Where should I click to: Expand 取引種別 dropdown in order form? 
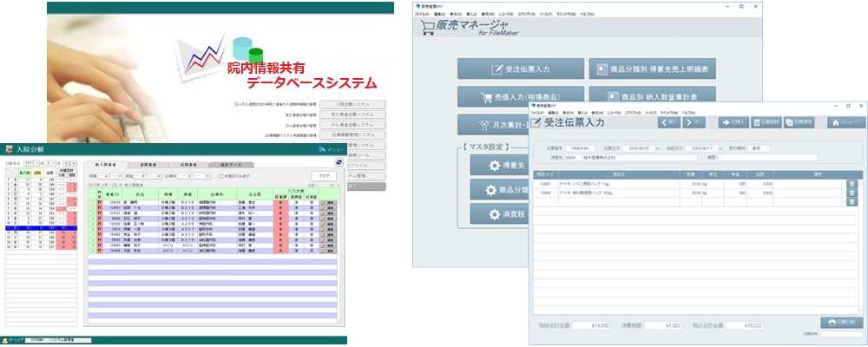(767, 148)
